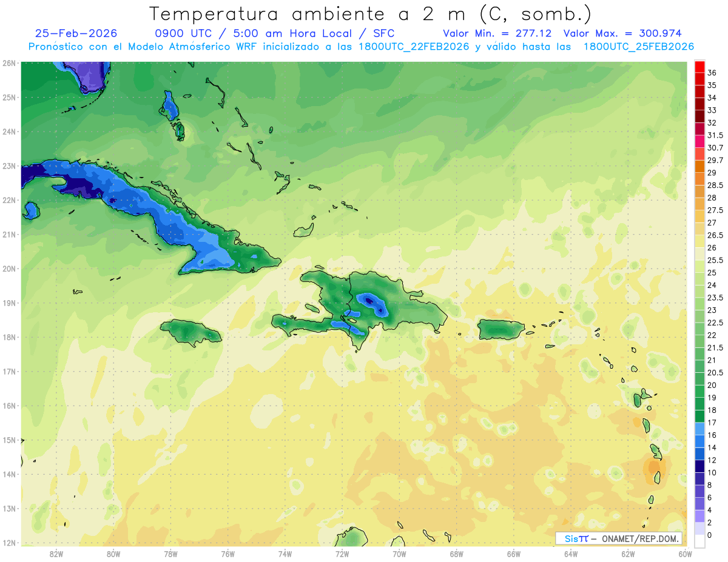The image size is (728, 562).
Task: Click the longitude label '72W'
Action: 342,554
